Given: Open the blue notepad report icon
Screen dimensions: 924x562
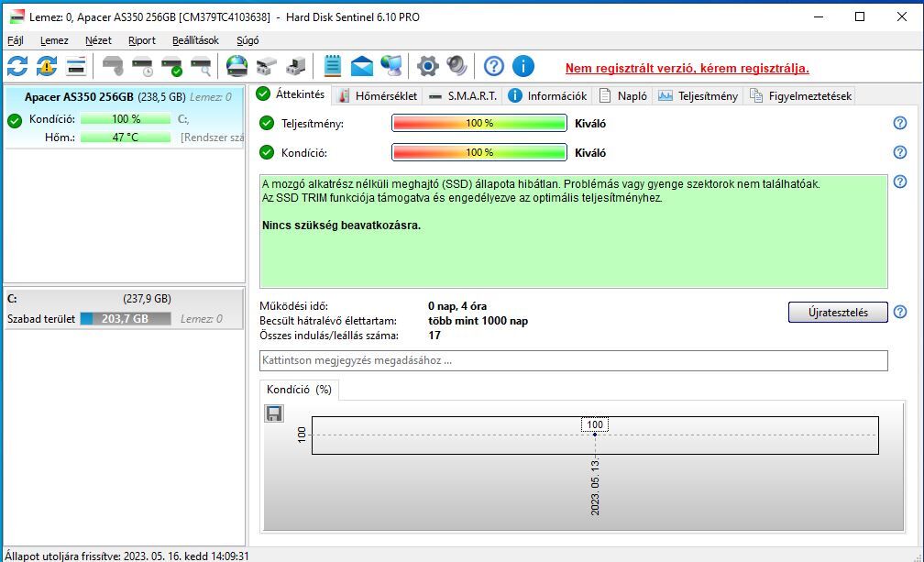Looking at the screenshot, I should coord(333,66).
